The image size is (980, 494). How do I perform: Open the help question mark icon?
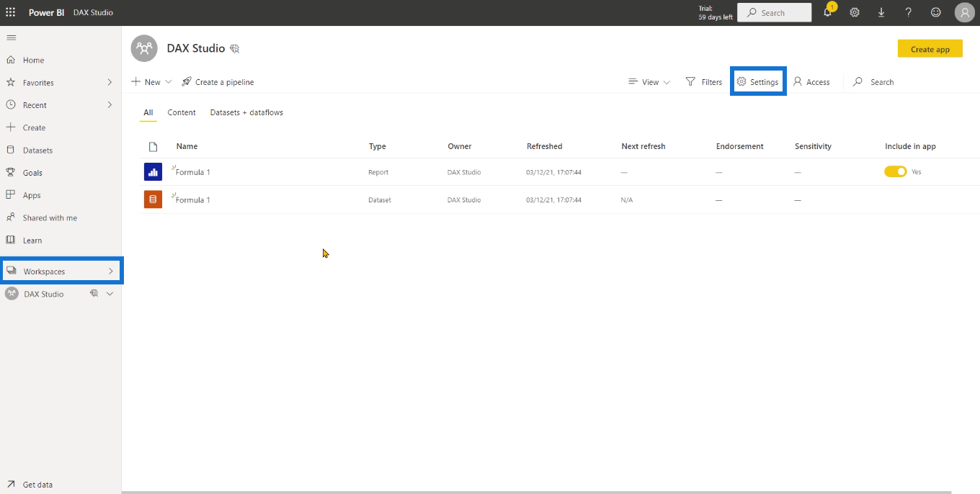click(909, 12)
